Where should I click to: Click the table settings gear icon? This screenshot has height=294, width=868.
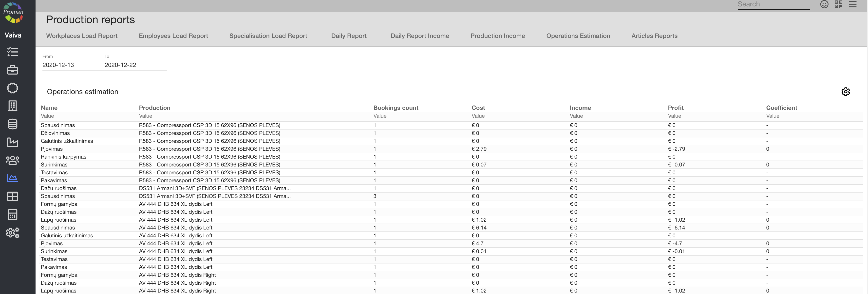coord(845,92)
